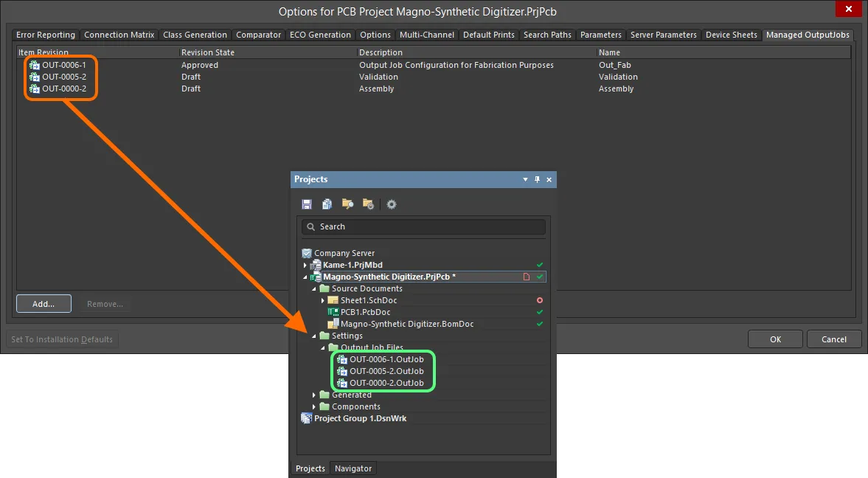Confirm with the OK button
The image size is (868, 478).
click(776, 339)
